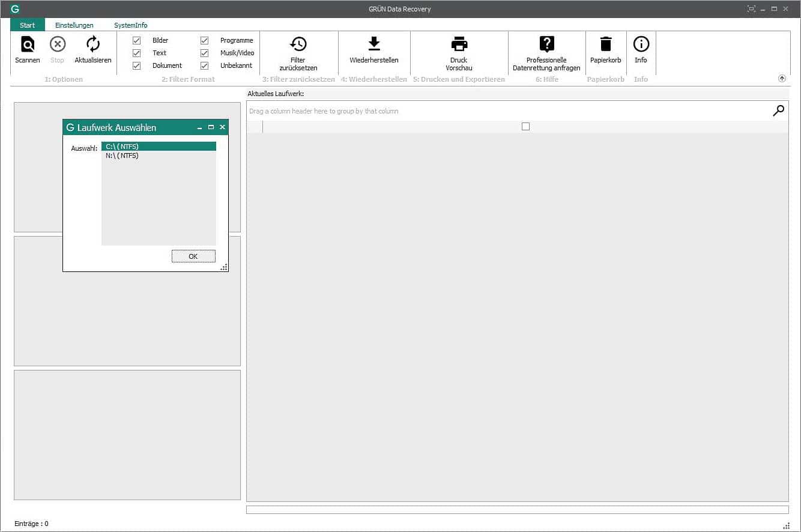Start a scan with the Scannen icon
The height and width of the screenshot is (532, 801).
[28, 44]
